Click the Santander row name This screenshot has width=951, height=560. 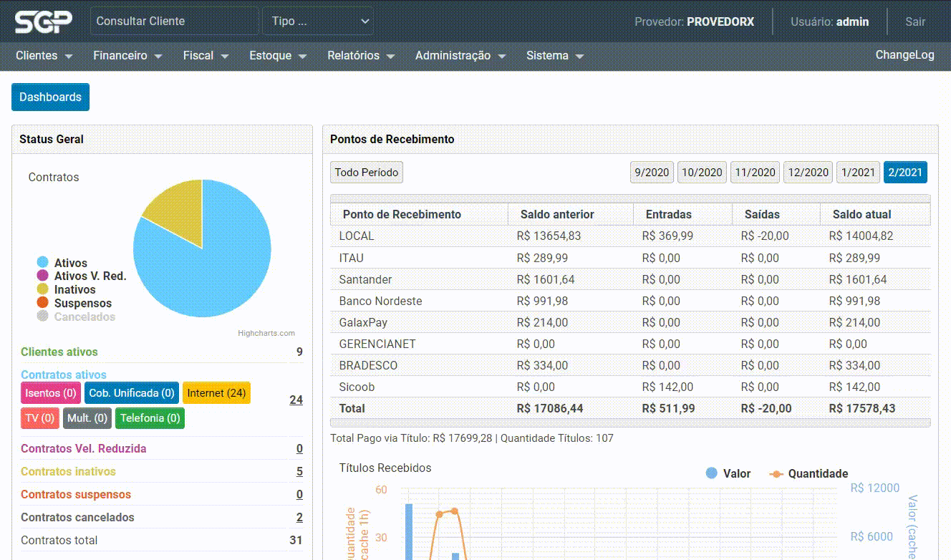coord(365,279)
